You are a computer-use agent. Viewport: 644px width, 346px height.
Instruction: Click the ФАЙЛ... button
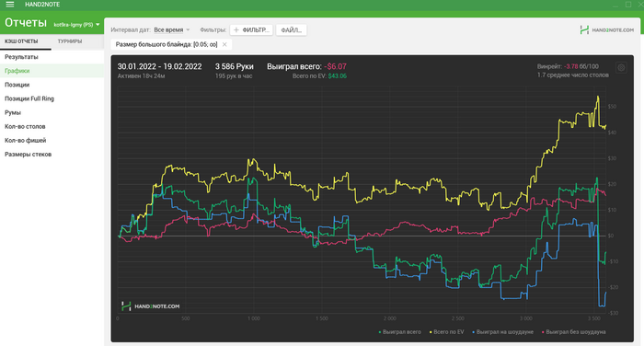[x=292, y=30]
